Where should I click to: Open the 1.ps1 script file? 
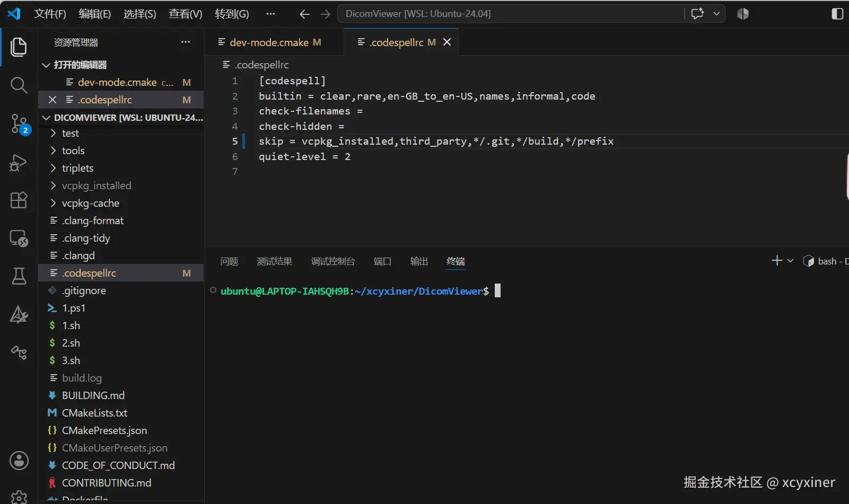click(121, 308)
